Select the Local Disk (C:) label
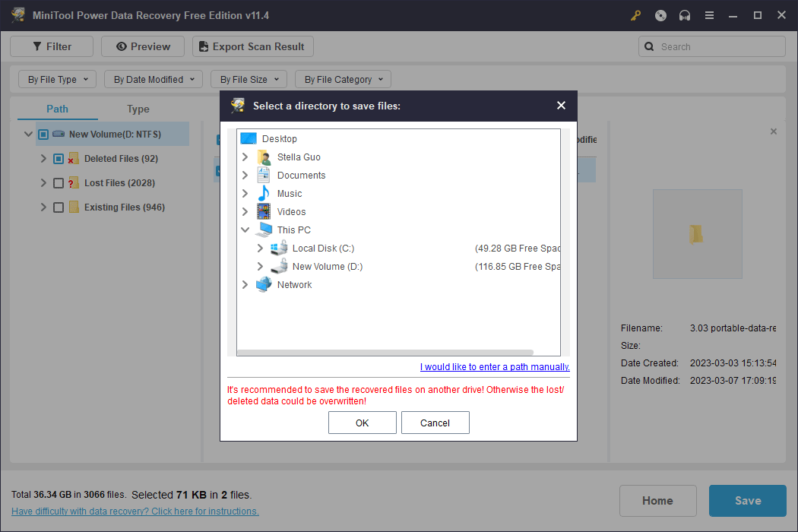The height and width of the screenshot is (532, 798). (323, 249)
